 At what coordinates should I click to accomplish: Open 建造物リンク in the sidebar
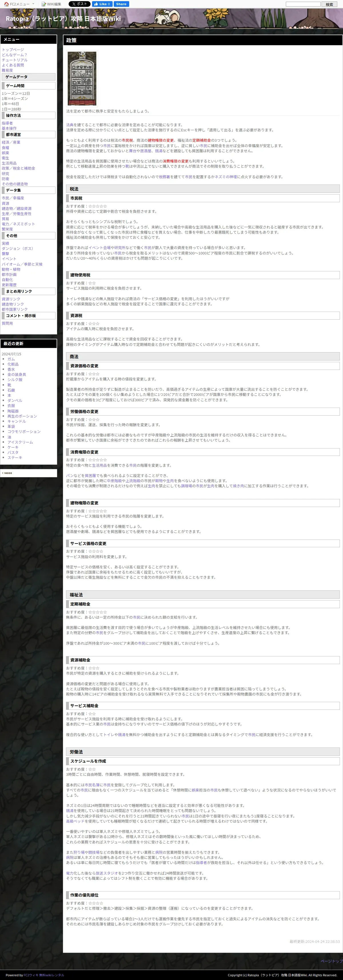tap(13, 304)
